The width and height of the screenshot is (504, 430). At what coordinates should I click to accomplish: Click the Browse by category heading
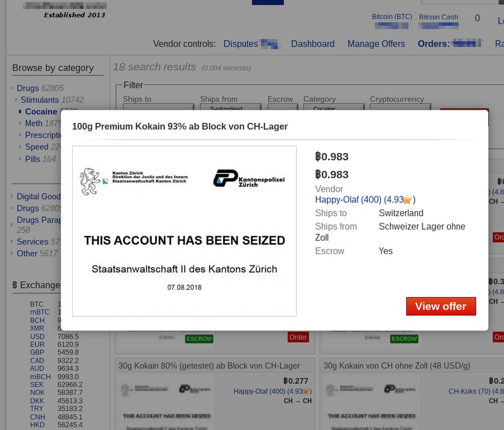click(53, 68)
